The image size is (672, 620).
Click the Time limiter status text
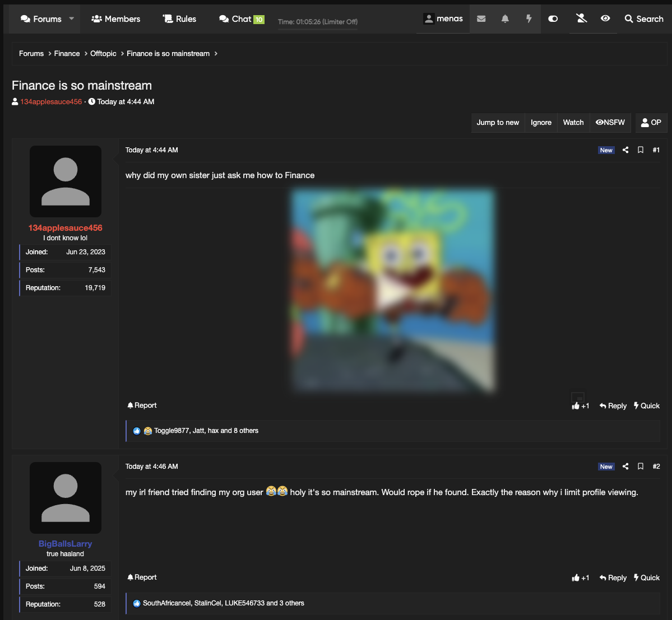(318, 22)
